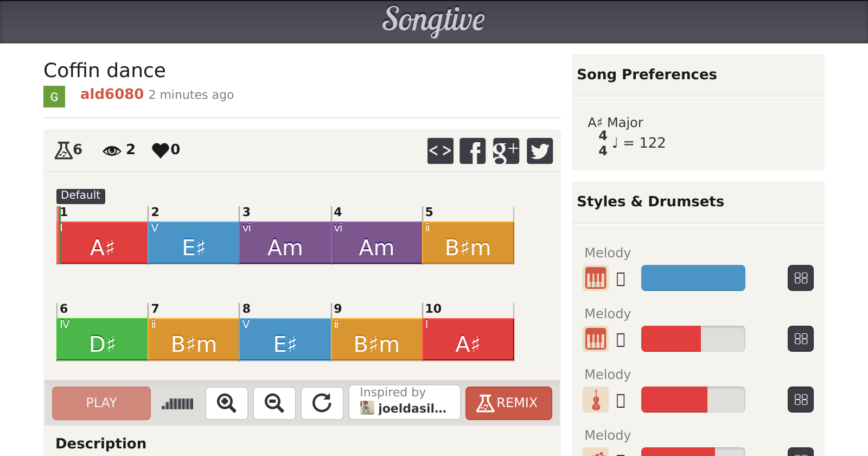868x456 pixels.
Task: Click the first Melody piano instrument icon
Action: coord(595,278)
